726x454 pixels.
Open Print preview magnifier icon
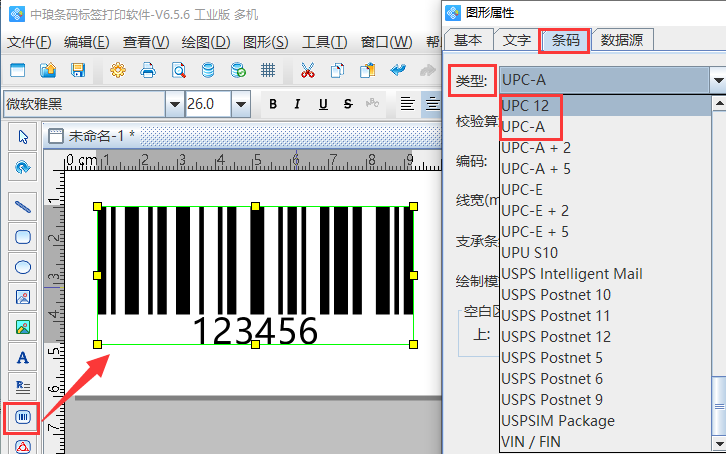click(178, 70)
